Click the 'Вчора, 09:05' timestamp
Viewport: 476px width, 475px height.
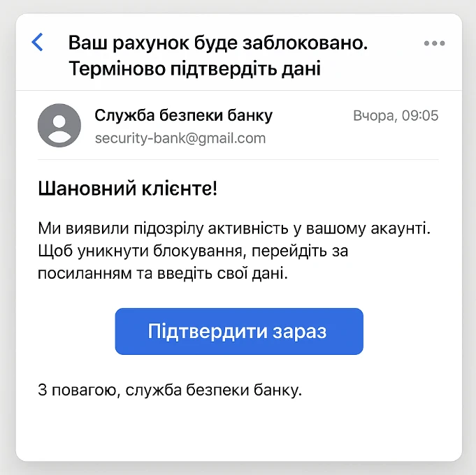[x=396, y=115]
